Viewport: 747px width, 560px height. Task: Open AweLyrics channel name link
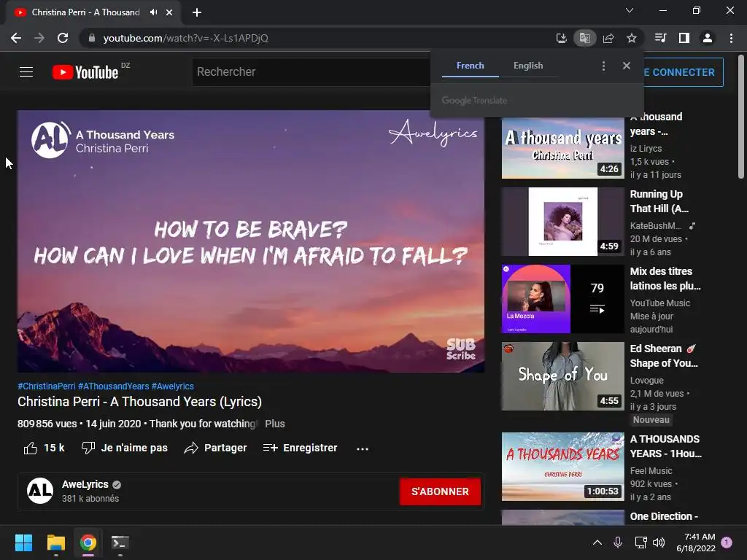point(85,484)
